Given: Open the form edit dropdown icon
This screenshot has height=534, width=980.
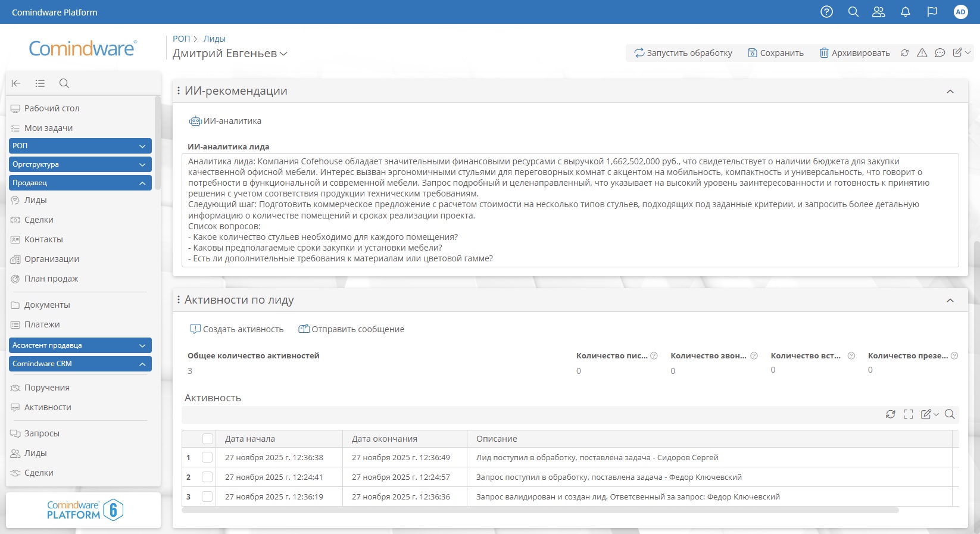Looking at the screenshot, I should 962,53.
